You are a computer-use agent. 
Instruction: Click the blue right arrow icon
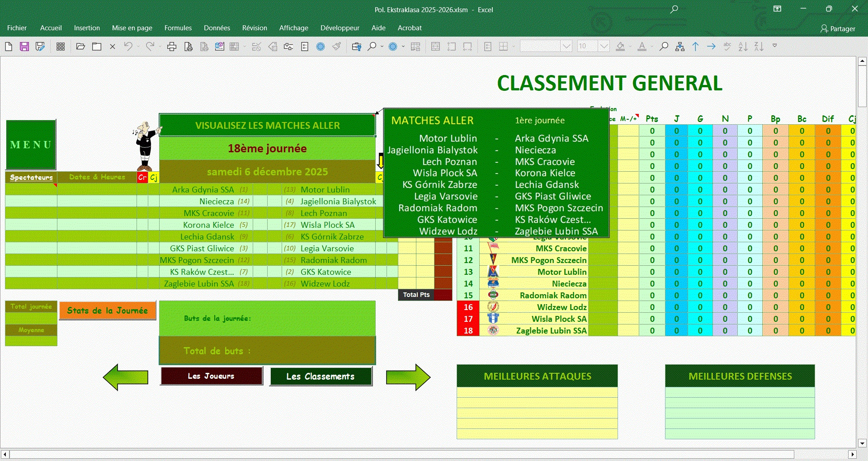[x=711, y=47]
